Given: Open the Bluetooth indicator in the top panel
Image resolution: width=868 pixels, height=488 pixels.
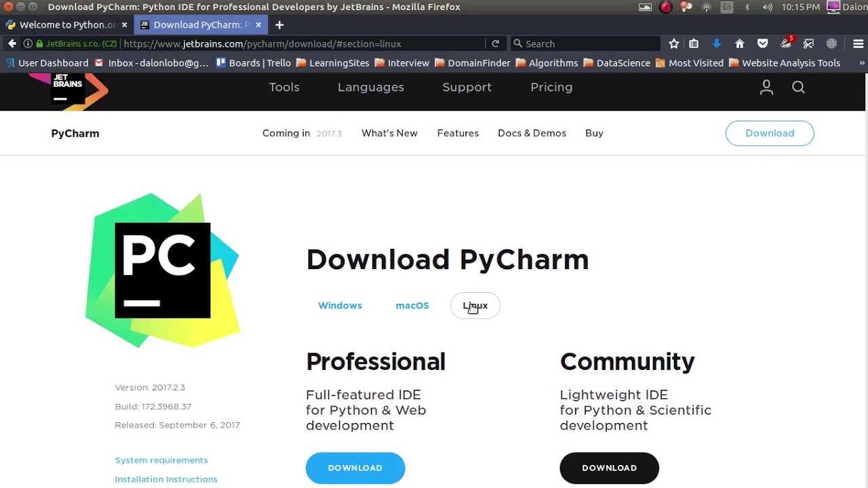Looking at the screenshot, I should [747, 7].
